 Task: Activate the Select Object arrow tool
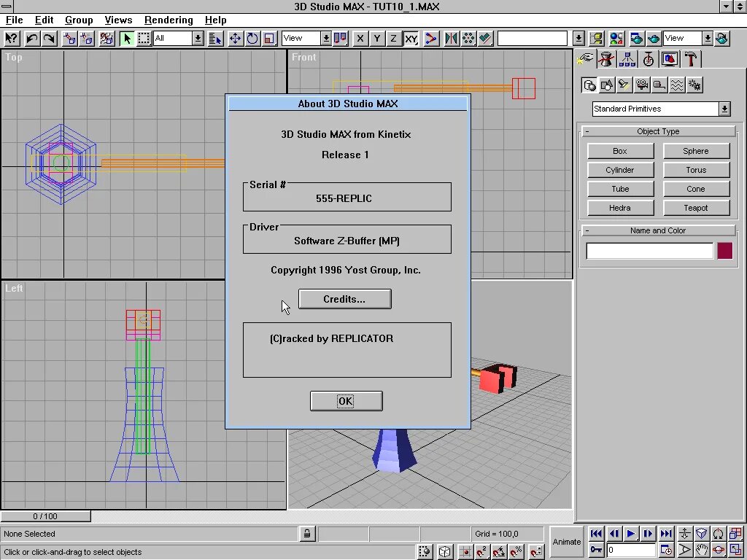click(126, 38)
